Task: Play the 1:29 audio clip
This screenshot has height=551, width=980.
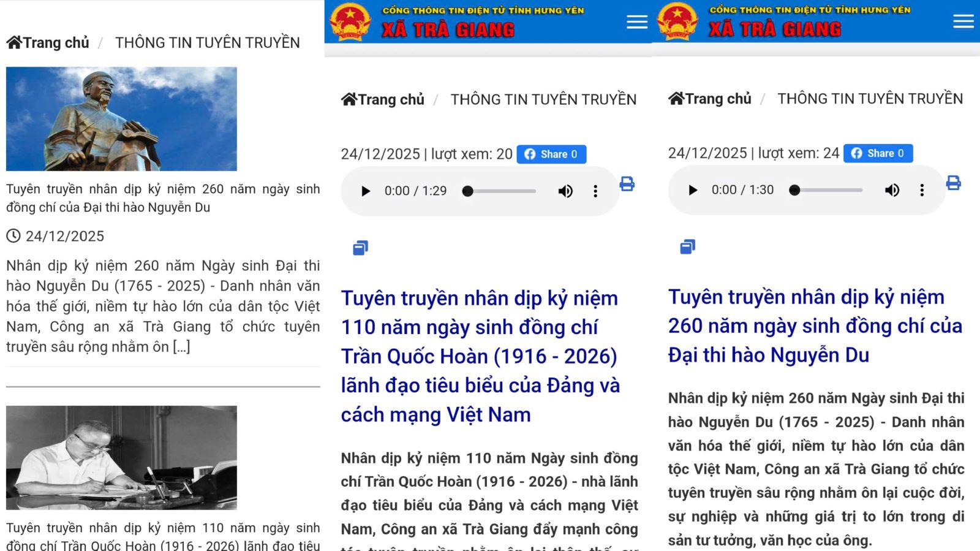Action: click(366, 191)
